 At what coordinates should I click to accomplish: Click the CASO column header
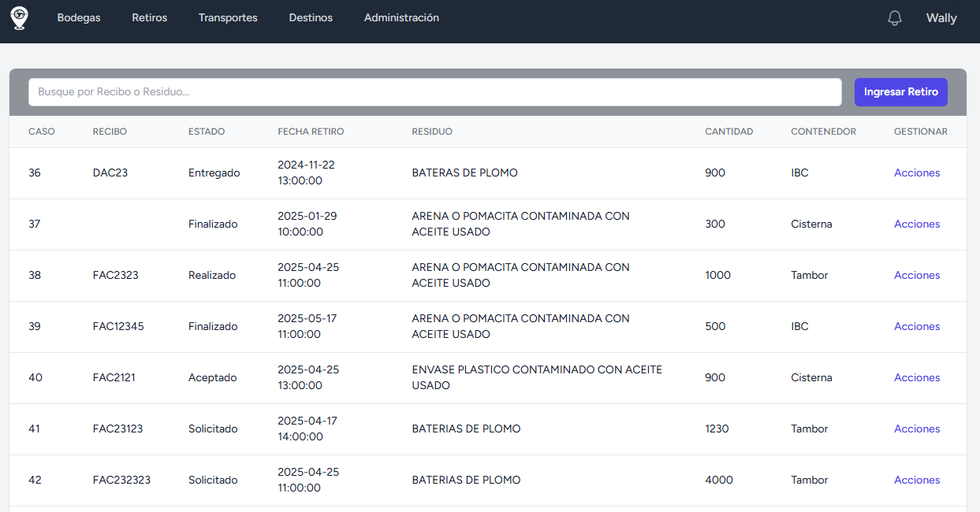click(x=42, y=132)
